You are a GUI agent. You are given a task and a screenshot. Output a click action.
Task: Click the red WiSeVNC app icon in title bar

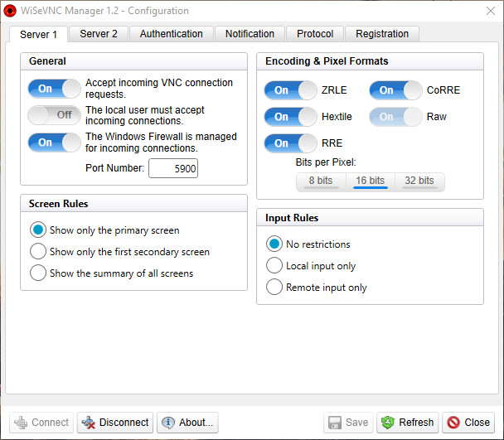tap(10, 11)
